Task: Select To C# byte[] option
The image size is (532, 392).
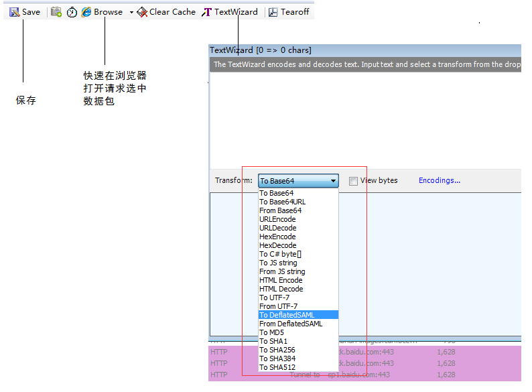Action: click(298, 254)
